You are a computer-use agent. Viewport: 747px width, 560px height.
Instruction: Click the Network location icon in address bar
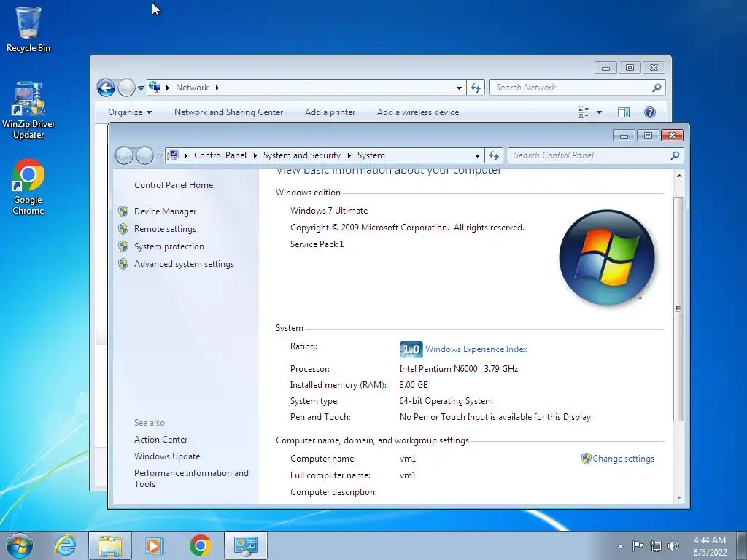click(x=155, y=87)
